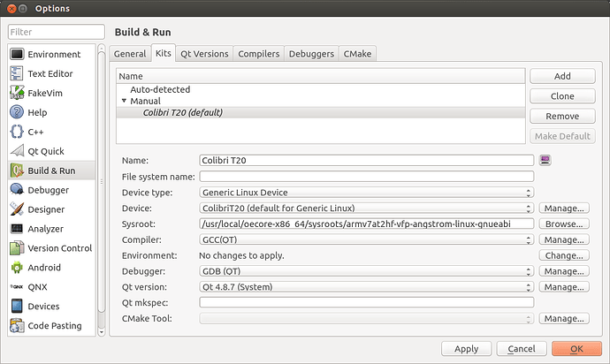Viewport: 610px width, 364px height.
Task: Open the Text Editor settings category
Action: point(51,73)
